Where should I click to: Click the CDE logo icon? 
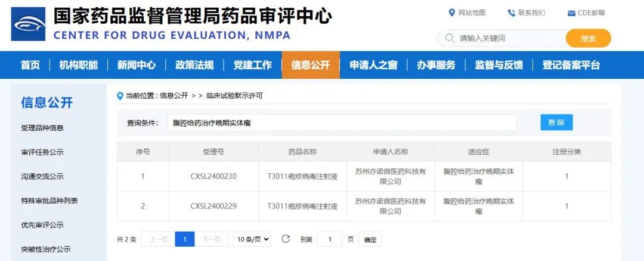coord(28,24)
